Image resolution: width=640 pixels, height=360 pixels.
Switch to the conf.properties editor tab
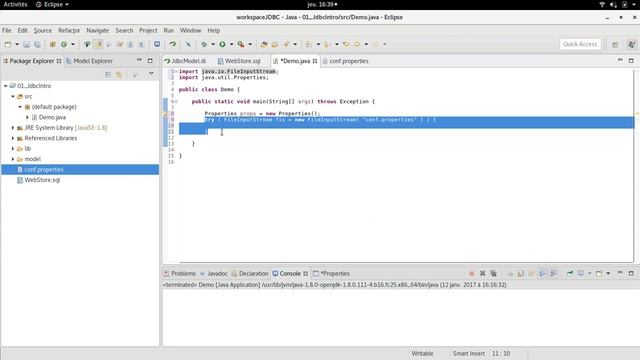(x=345, y=61)
